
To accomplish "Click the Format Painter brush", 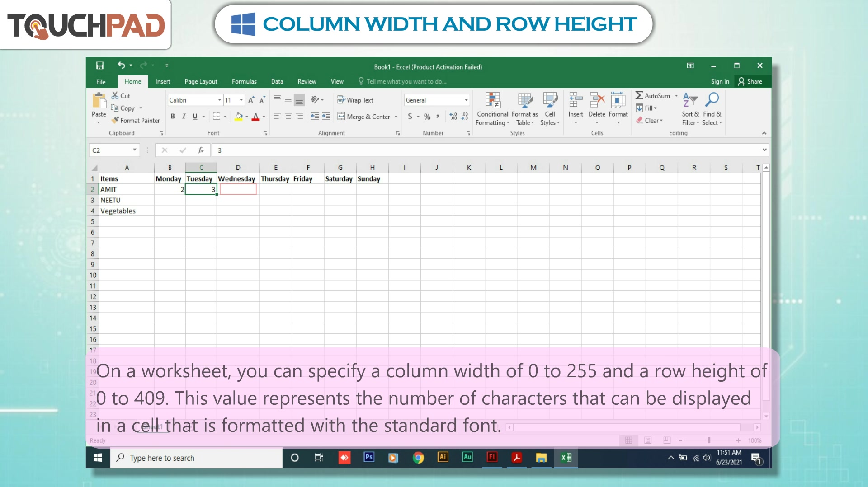I will click(136, 121).
